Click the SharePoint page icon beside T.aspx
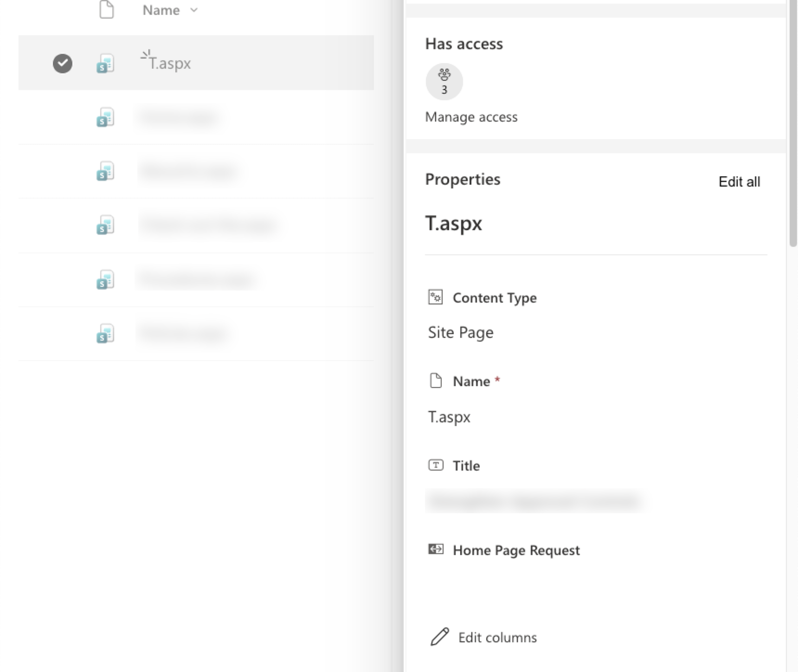The image size is (798, 672). [x=105, y=63]
